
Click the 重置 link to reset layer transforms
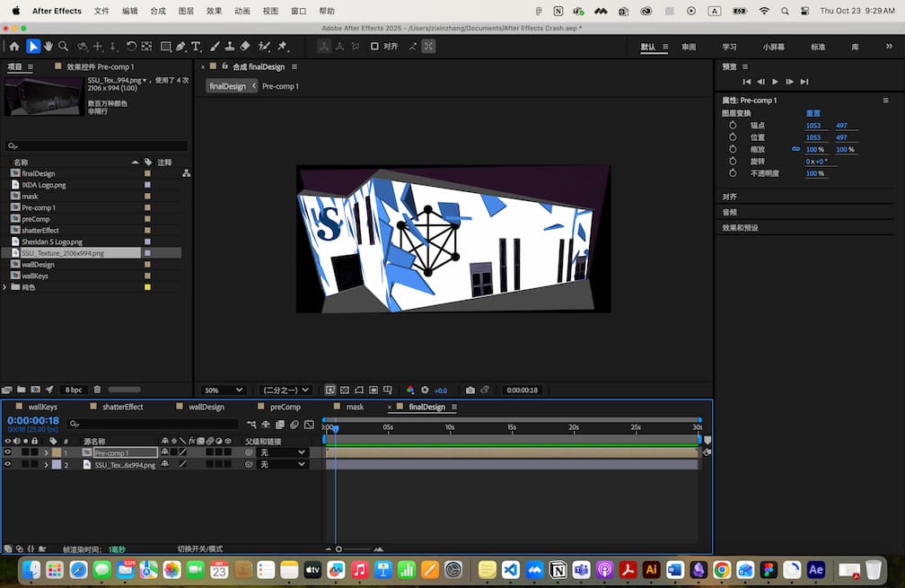(x=813, y=113)
